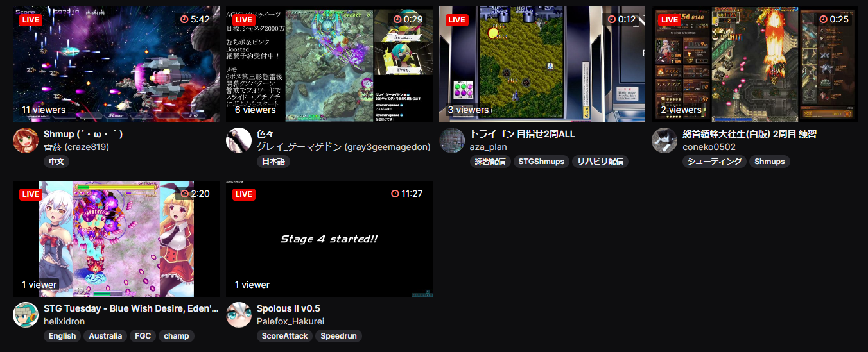Visit channel name 'Palefox_Hakurei'

[290, 321]
